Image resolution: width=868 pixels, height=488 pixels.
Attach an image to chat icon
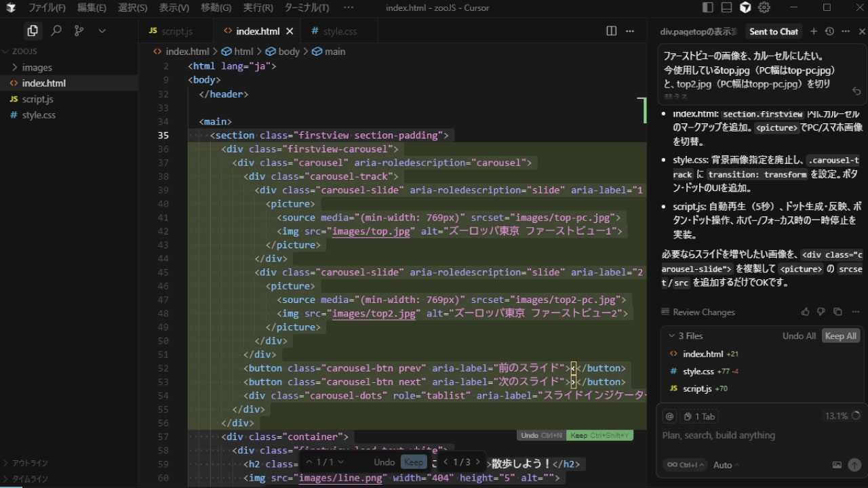click(x=837, y=465)
